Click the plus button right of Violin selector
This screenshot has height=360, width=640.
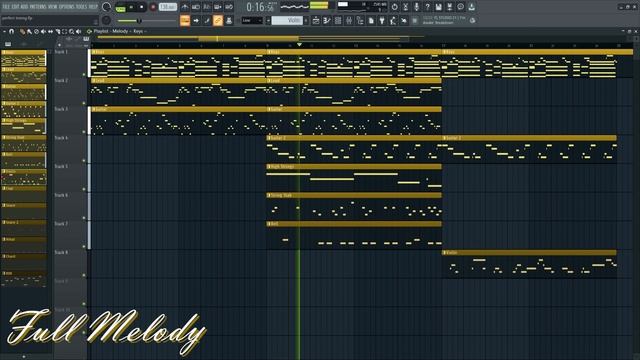tap(306, 20)
